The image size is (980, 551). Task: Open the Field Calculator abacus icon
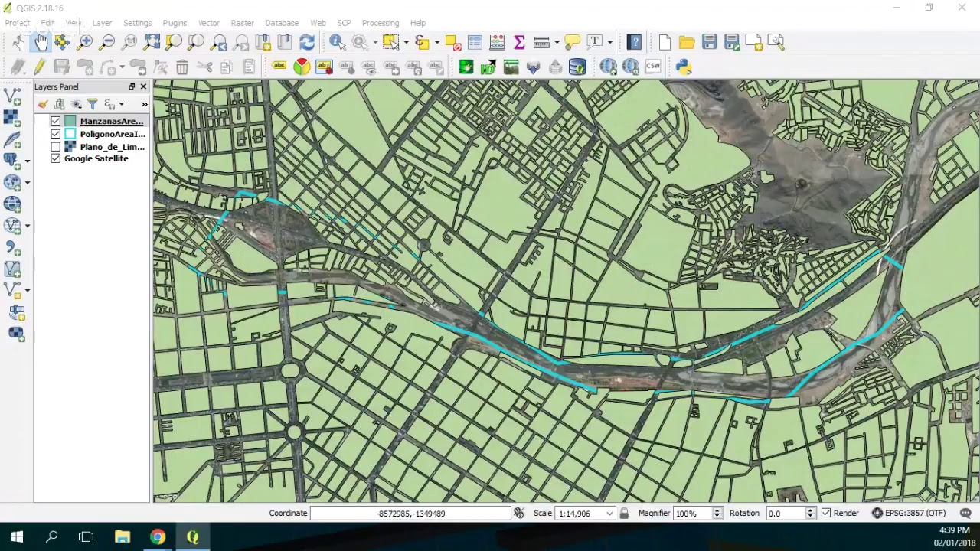497,42
